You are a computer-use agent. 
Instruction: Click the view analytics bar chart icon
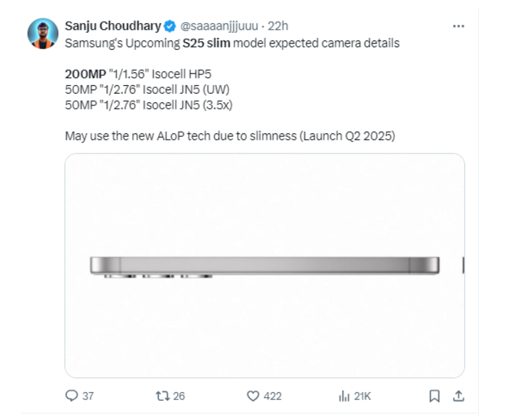(343, 396)
